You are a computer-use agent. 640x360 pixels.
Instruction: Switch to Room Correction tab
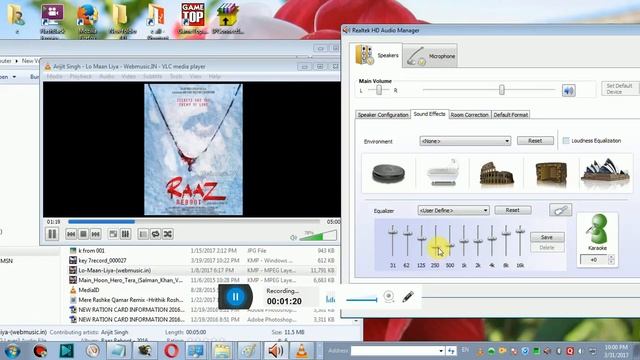click(x=469, y=115)
